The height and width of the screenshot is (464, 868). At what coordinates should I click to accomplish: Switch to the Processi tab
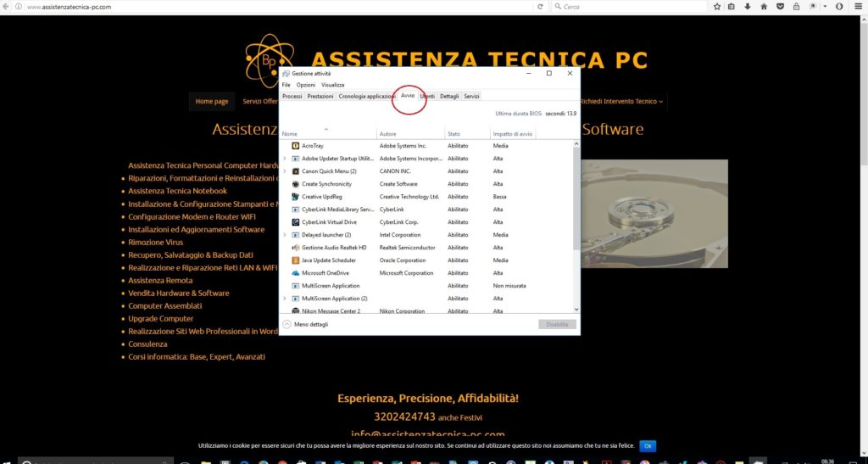(x=292, y=97)
